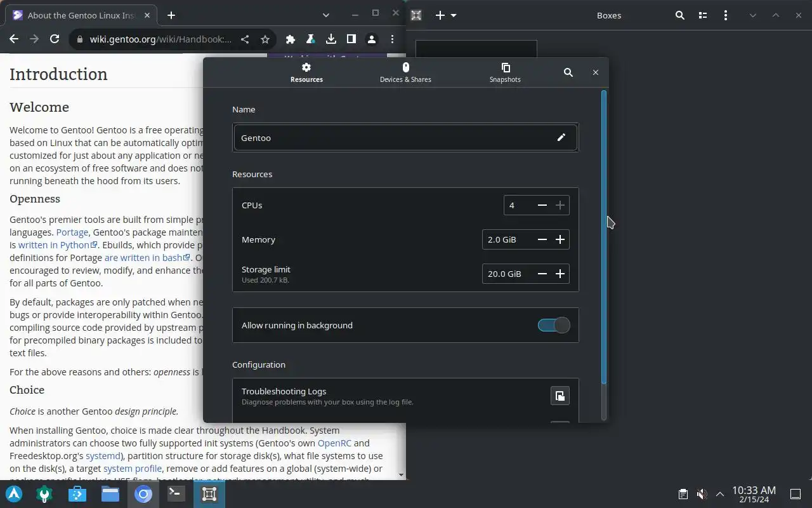Expand the Chrome tab search dropdown

click(326, 15)
